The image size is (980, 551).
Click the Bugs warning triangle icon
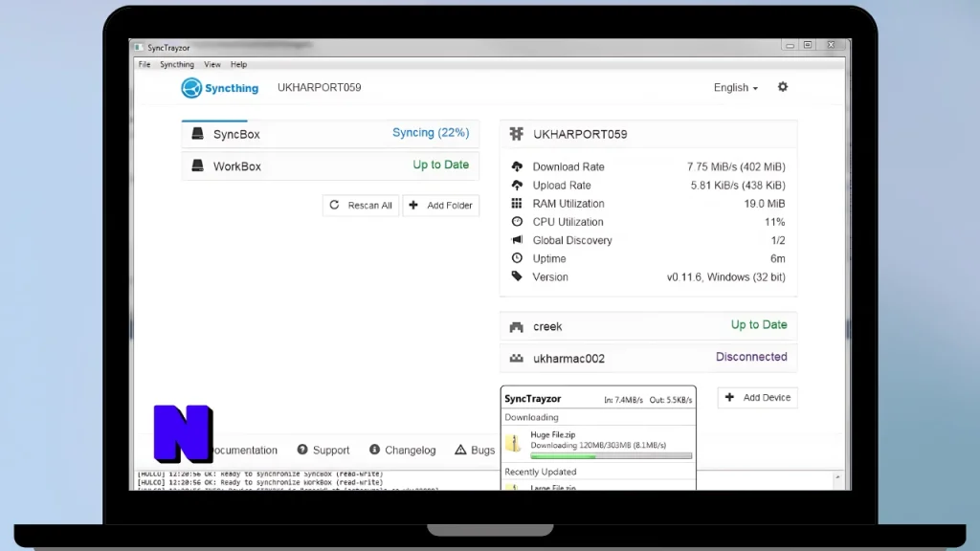(460, 450)
